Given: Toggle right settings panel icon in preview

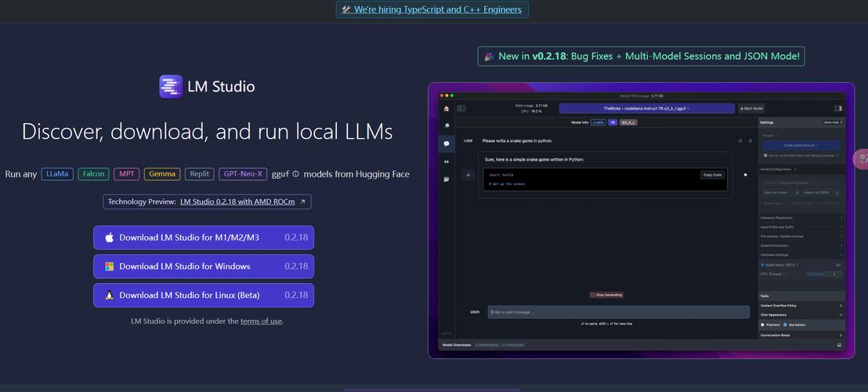Looking at the screenshot, I should (839, 108).
